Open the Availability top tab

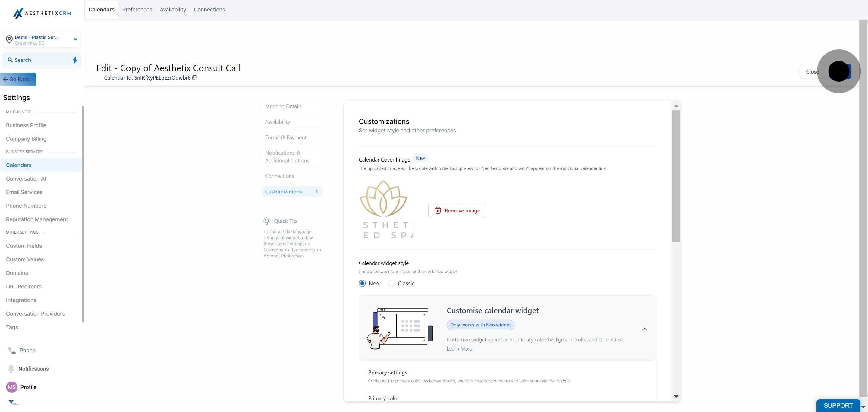173,9
